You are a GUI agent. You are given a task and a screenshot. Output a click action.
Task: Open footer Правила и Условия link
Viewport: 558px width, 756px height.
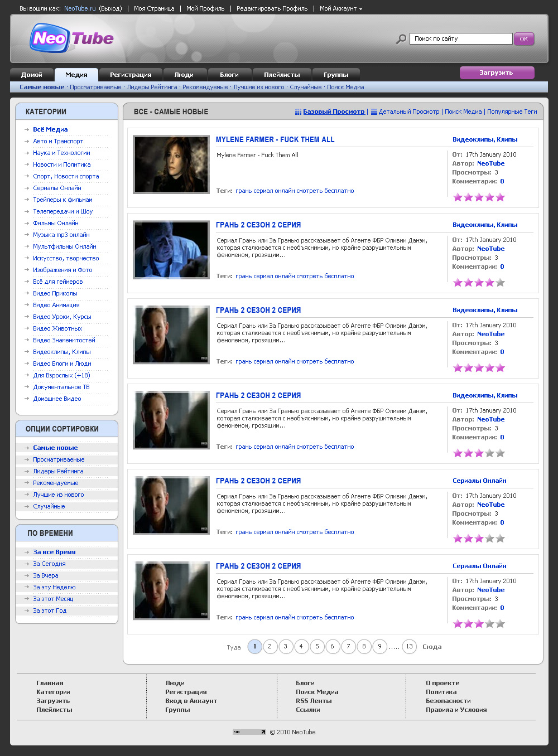pos(456,710)
